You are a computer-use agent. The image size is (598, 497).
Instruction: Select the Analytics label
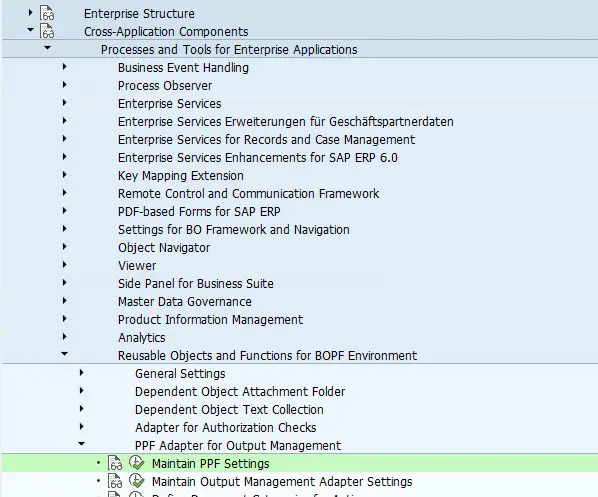click(x=141, y=338)
